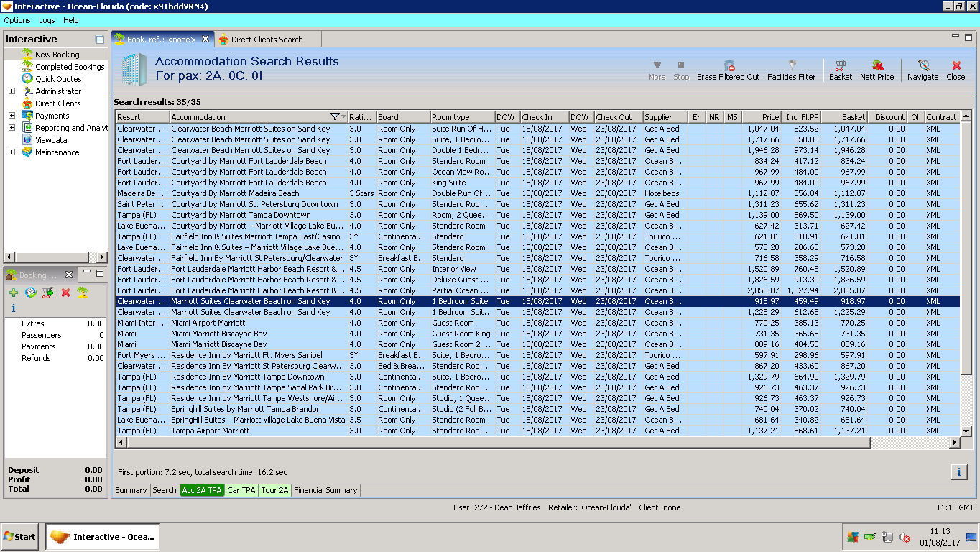Viewport: 980px width, 552px height.
Task: Select the Miami Airport Marriott row
Action: [x=537, y=323]
